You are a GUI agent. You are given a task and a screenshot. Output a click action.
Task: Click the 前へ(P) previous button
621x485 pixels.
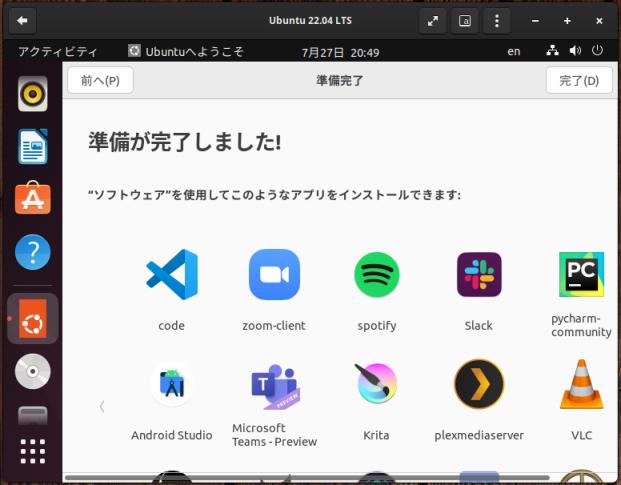(100, 80)
